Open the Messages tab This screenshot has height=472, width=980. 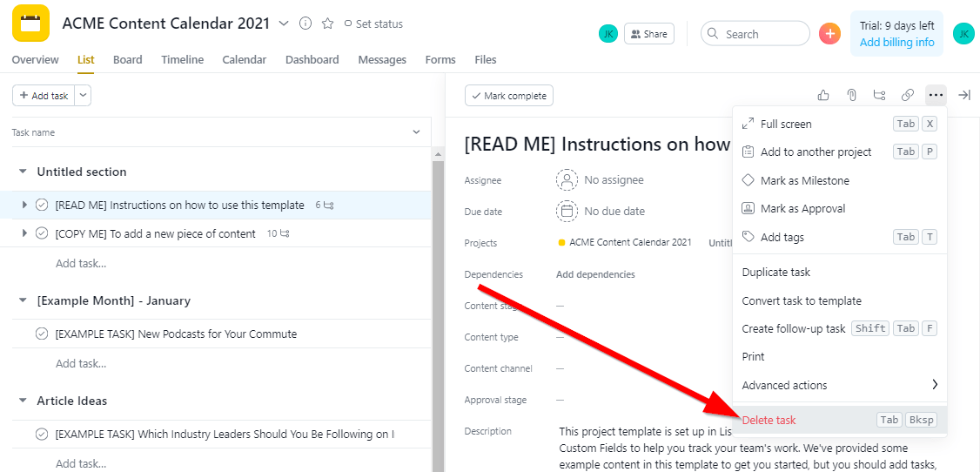pos(382,60)
